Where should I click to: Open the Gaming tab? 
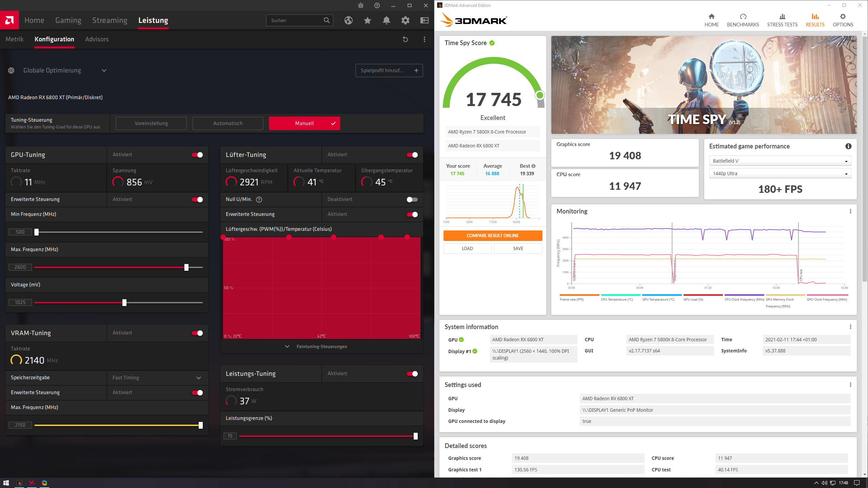point(68,20)
